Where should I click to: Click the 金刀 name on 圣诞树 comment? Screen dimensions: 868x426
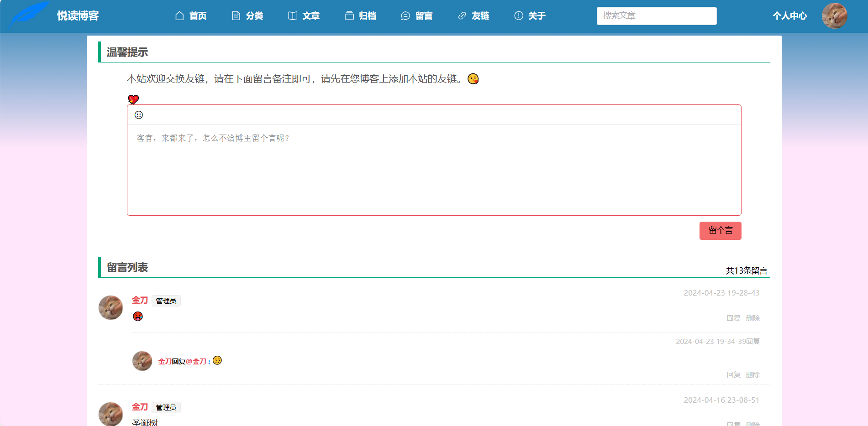(x=140, y=407)
